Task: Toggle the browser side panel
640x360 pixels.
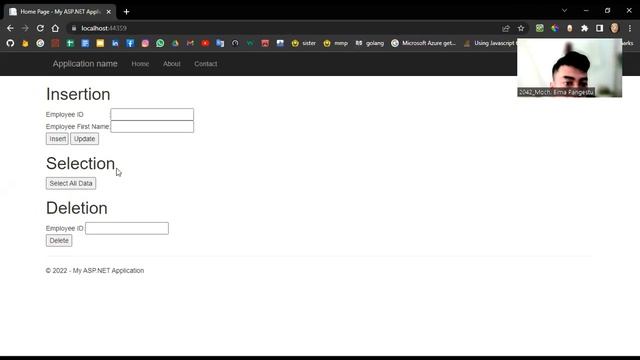Action: click(x=599, y=28)
